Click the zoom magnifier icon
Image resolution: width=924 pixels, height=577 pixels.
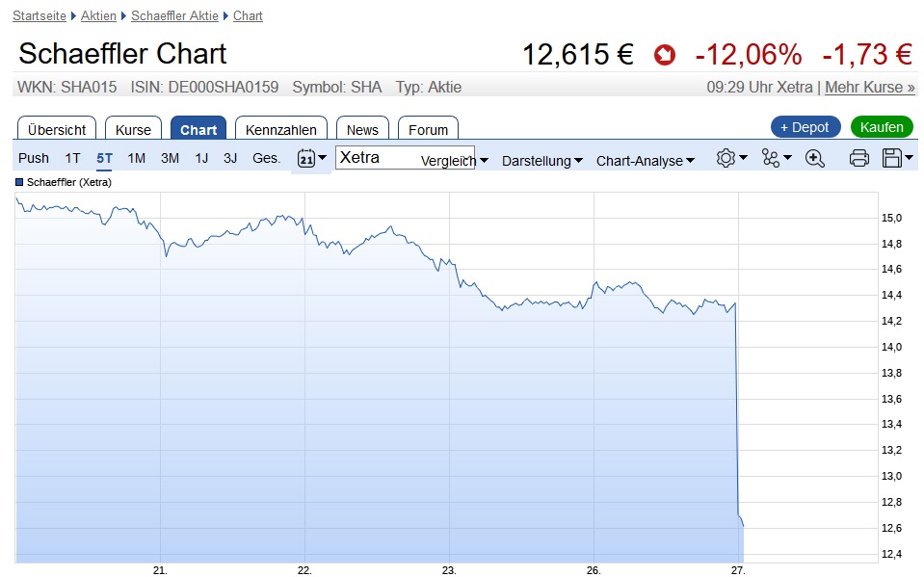pyautogui.click(x=815, y=159)
